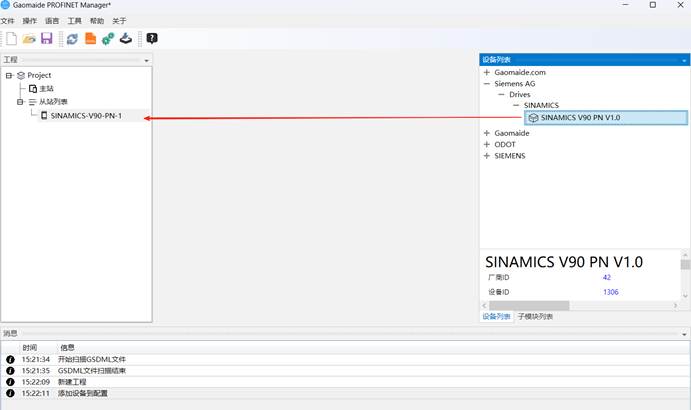Click info icon of 15:22:11 message
The height and width of the screenshot is (410, 691).
coord(10,393)
